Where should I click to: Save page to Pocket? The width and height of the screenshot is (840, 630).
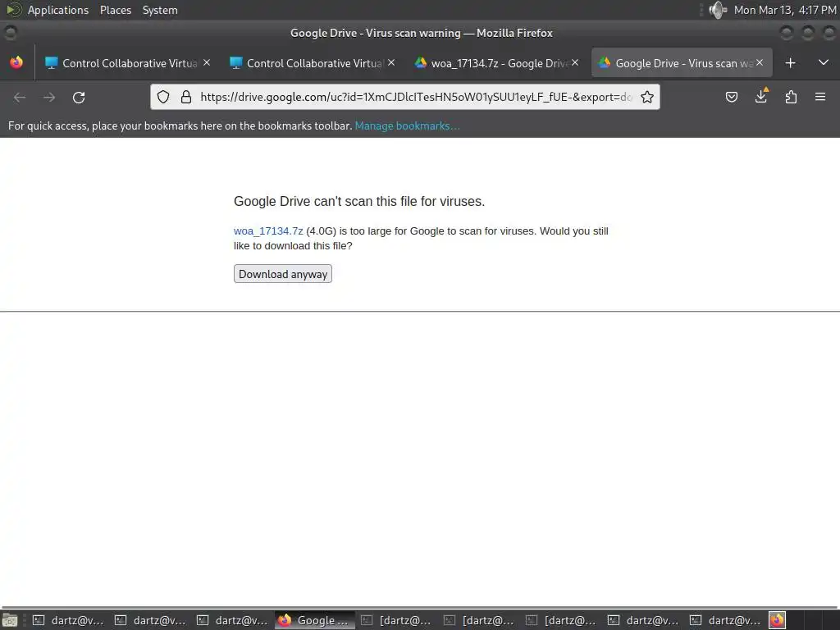[x=731, y=97]
